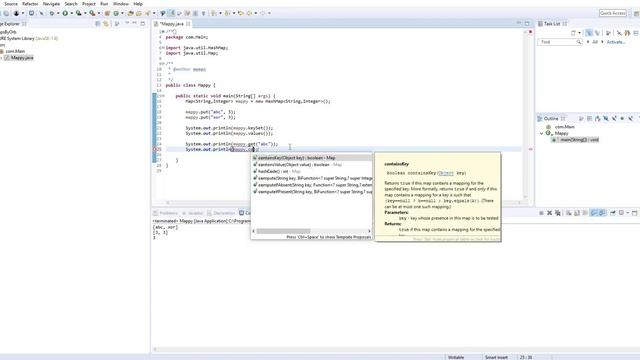The image size is (640, 360).
Task: Choose containsValue(Object value) proposal
Action: point(312,164)
